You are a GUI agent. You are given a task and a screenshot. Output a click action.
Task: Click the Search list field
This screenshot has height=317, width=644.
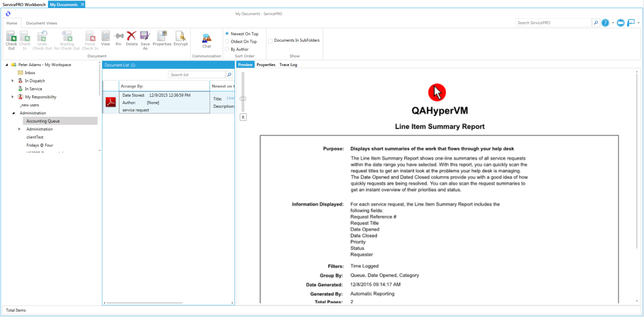tap(197, 75)
